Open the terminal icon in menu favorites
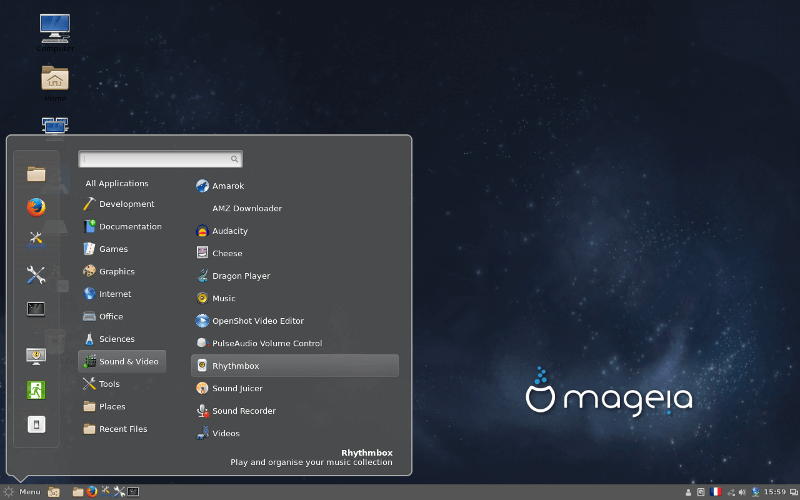This screenshot has height=500, width=800. coord(36,309)
